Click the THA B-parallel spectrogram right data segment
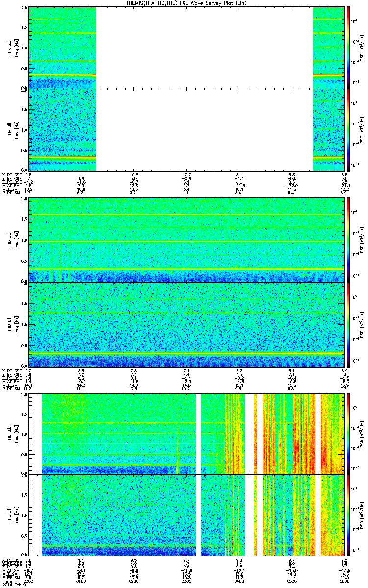The height and width of the screenshot is (588, 368). coord(329,130)
